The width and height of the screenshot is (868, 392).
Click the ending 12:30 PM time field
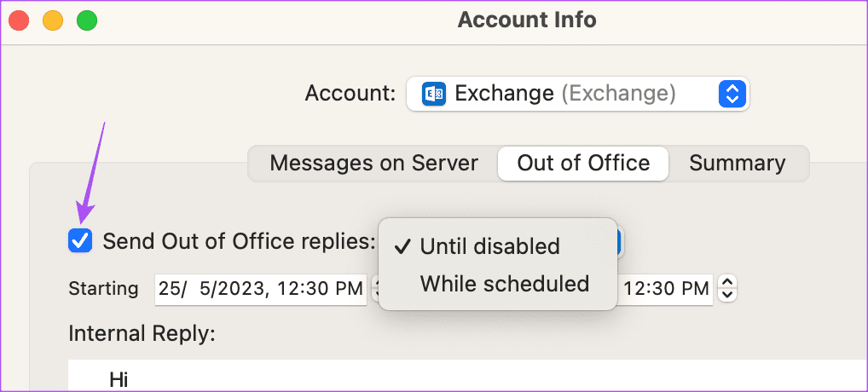(x=665, y=289)
